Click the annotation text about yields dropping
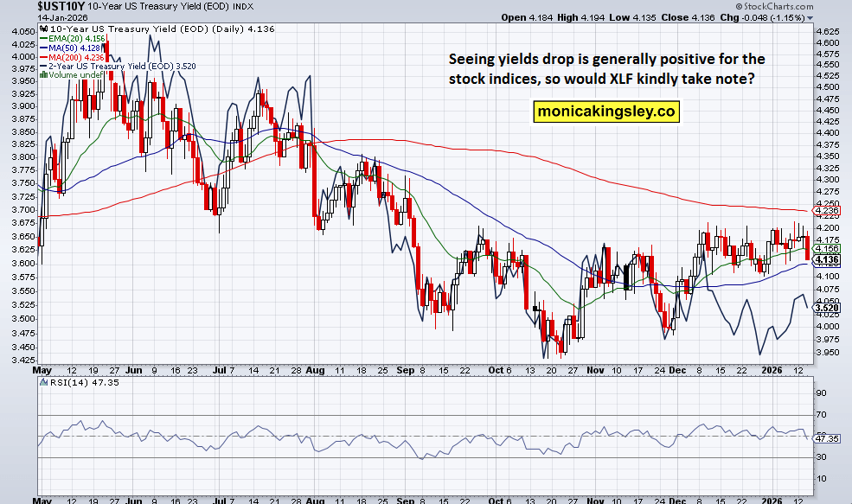Image resolution: width=852 pixels, height=504 pixels. (x=605, y=69)
